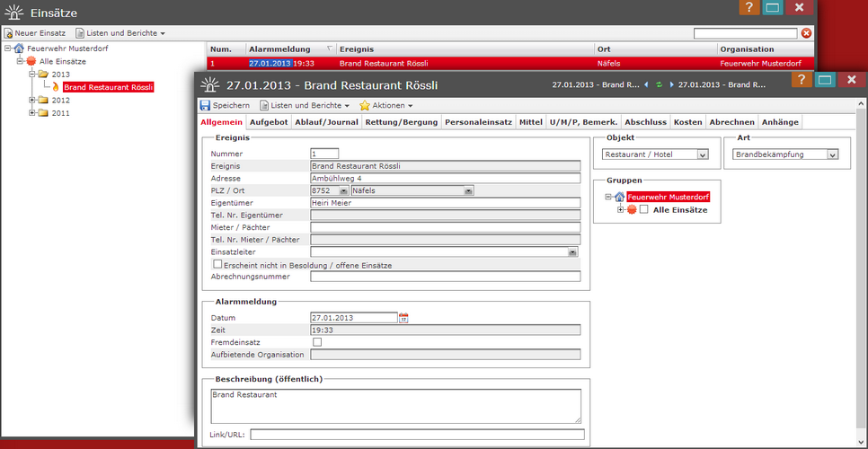868x449 pixels.
Task: Go to previous record with left arrow
Action: (x=647, y=84)
